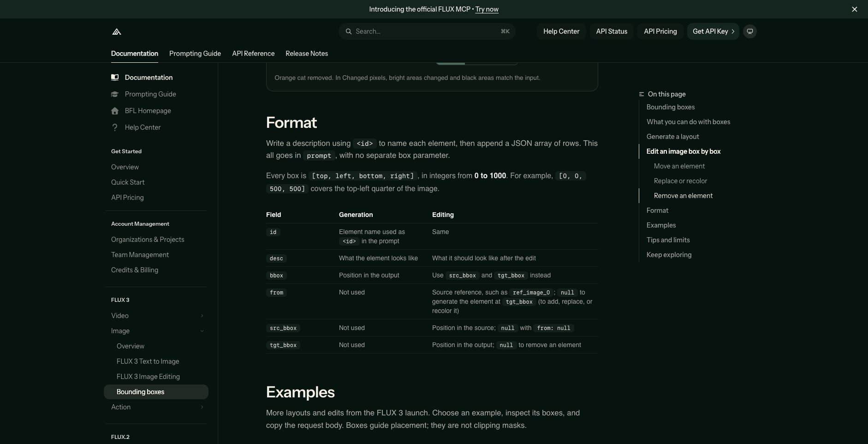Follow the Try now banner link
The height and width of the screenshot is (444, 868).
(x=487, y=9)
